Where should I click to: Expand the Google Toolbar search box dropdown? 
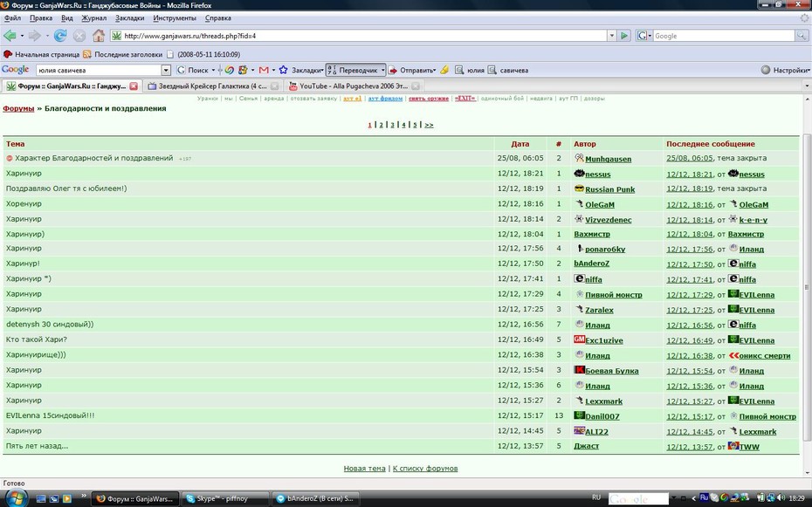pos(166,70)
